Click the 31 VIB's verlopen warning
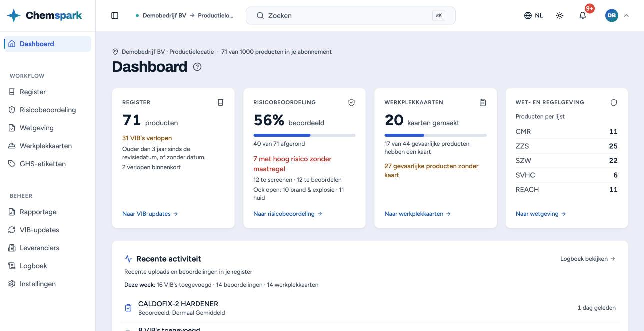Viewport: 644px width, 331px height. point(147,138)
